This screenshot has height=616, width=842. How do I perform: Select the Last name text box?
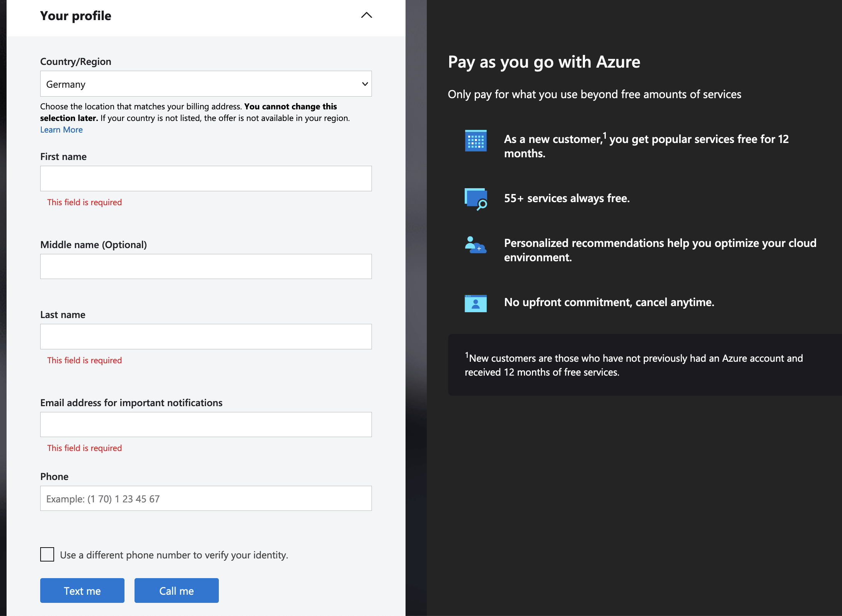point(206,337)
